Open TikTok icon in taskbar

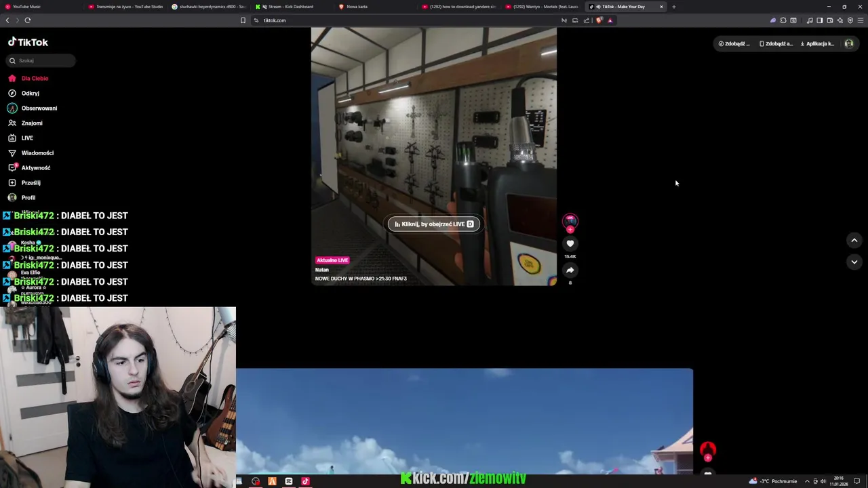(x=305, y=481)
